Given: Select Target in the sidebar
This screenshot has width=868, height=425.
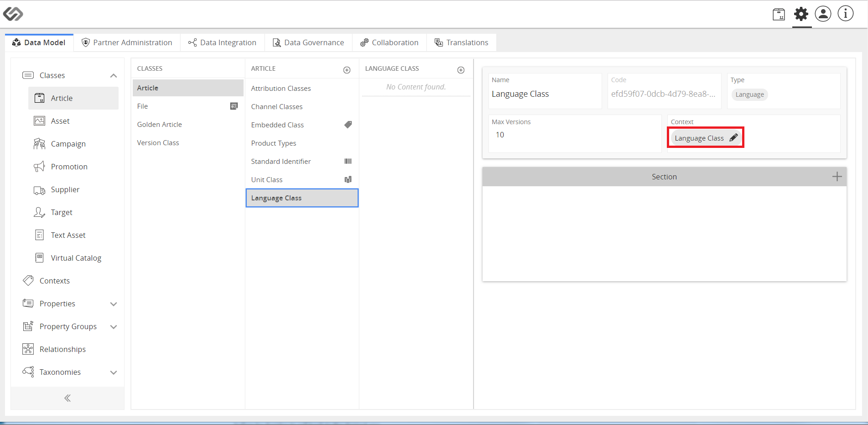Looking at the screenshot, I should point(73,212).
